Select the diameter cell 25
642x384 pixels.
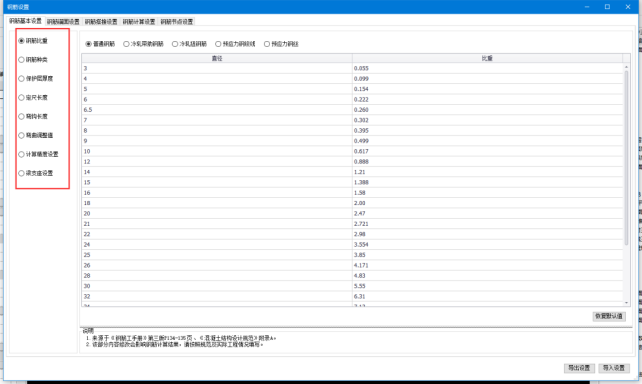[x=217, y=255]
